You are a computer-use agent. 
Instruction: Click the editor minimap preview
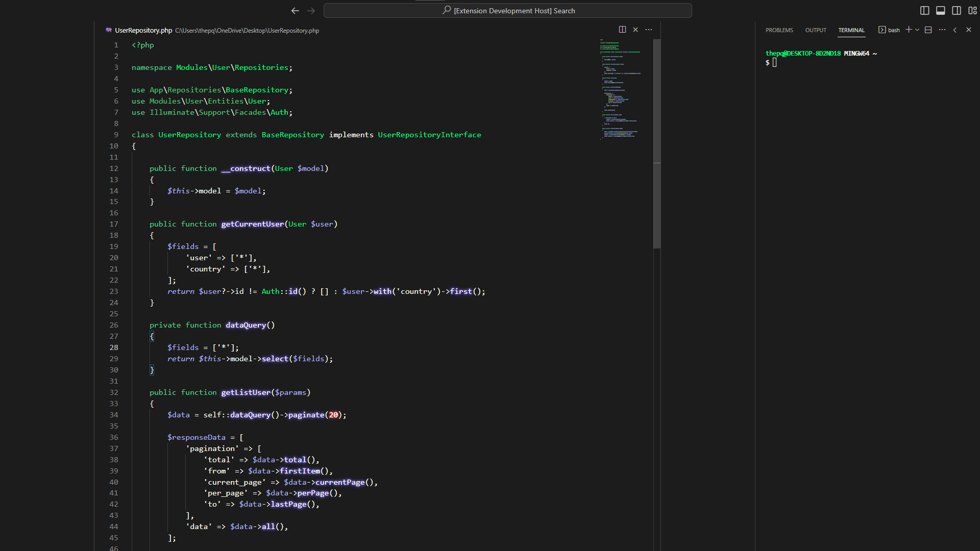click(x=620, y=89)
